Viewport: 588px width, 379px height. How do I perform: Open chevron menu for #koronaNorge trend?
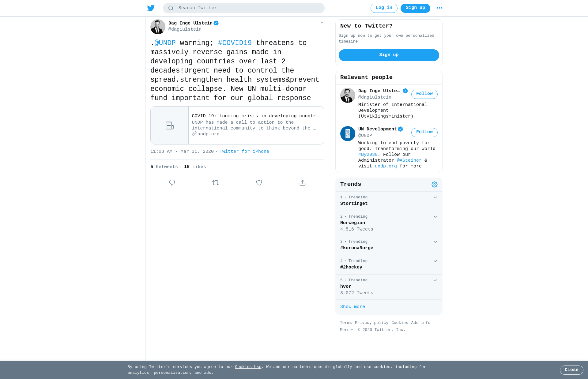coord(435,242)
